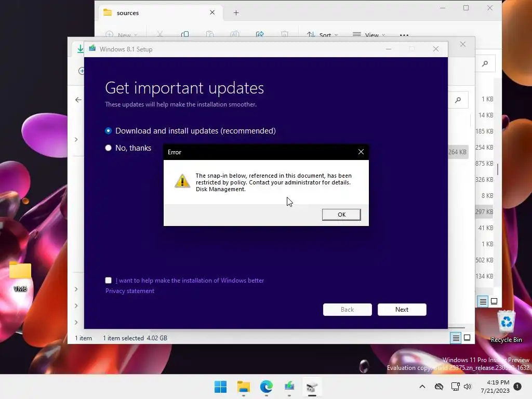Open network status tray icon
The width and height of the screenshot is (532, 399).
coord(455,387)
